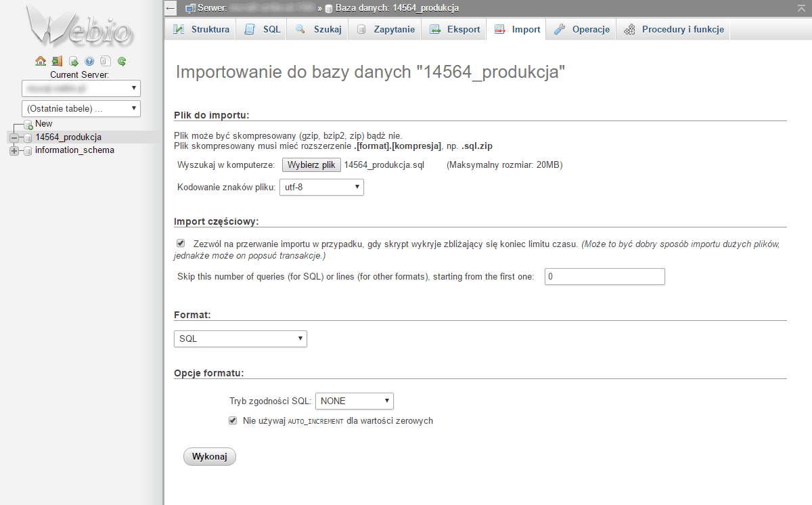
Task: Click the Opcje formatu: section label
Action: click(209, 373)
